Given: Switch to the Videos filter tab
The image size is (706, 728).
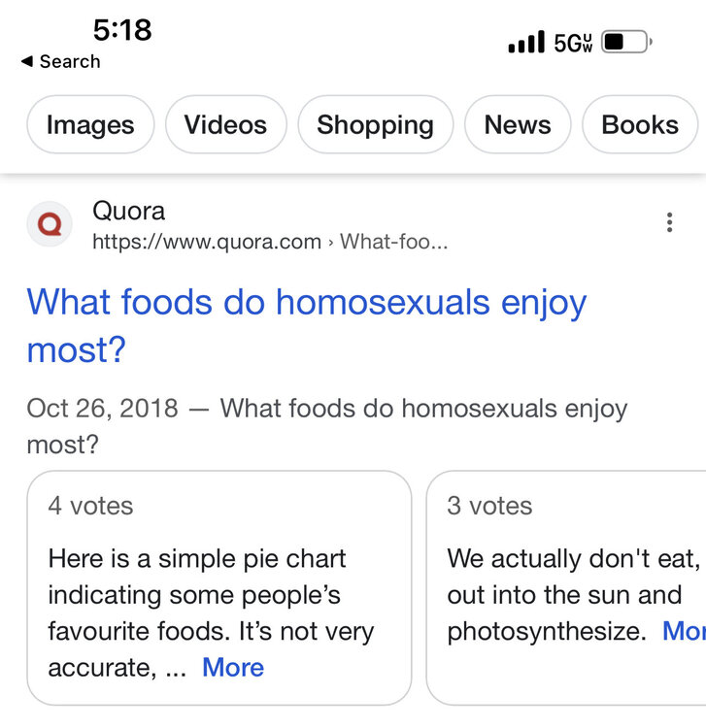Looking at the screenshot, I should tap(225, 125).
